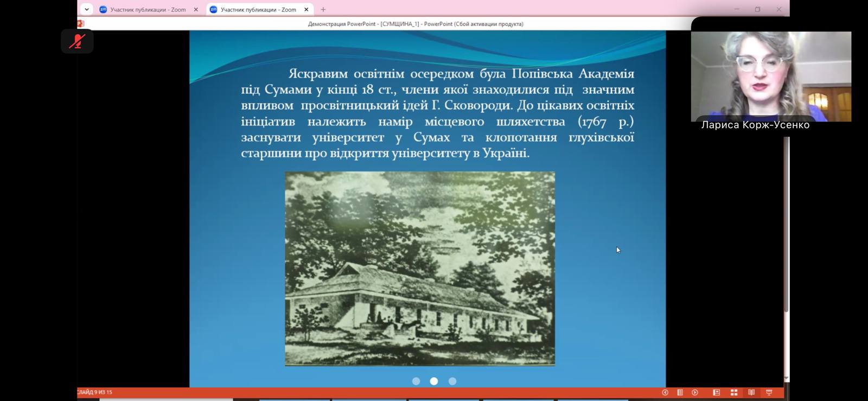Start Slide Show presentation icon
The image size is (868, 401).
point(769,392)
